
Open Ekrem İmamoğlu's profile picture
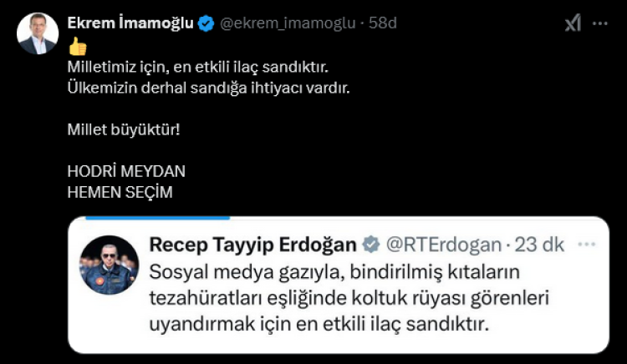click(x=38, y=34)
